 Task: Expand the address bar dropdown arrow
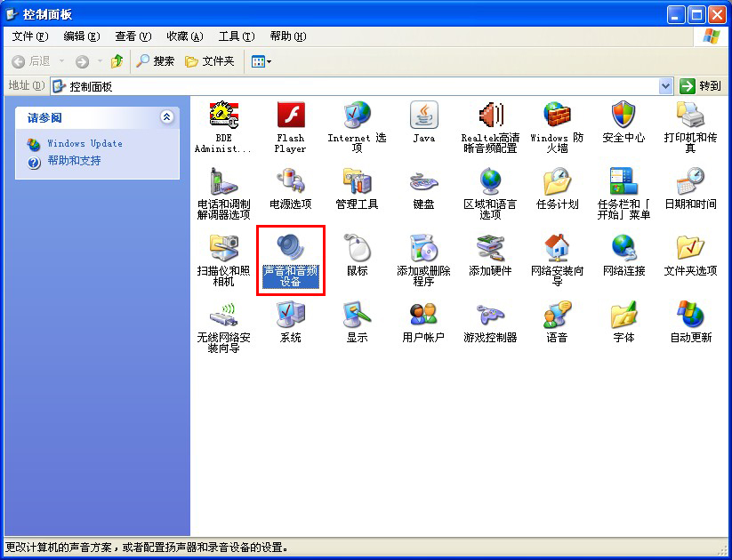tap(665, 86)
